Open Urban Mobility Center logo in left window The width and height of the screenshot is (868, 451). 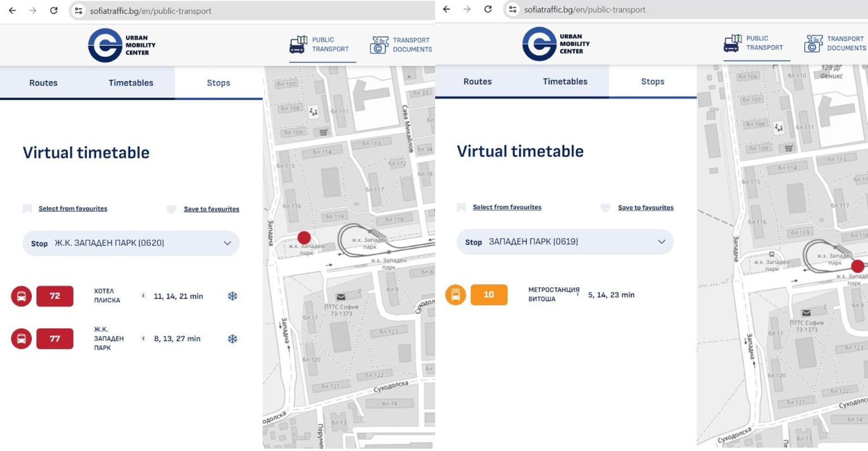point(122,45)
